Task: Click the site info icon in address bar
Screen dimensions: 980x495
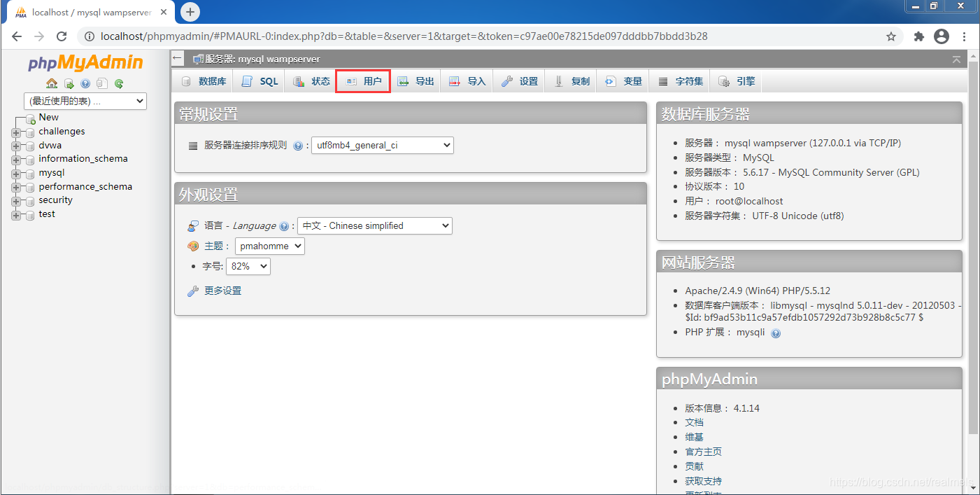Action: point(89,36)
